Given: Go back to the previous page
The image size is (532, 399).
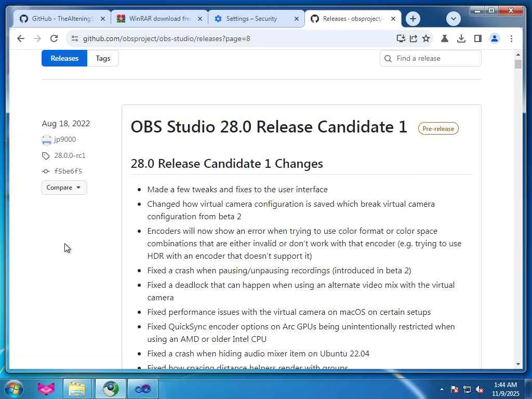Looking at the screenshot, I should click(x=21, y=38).
